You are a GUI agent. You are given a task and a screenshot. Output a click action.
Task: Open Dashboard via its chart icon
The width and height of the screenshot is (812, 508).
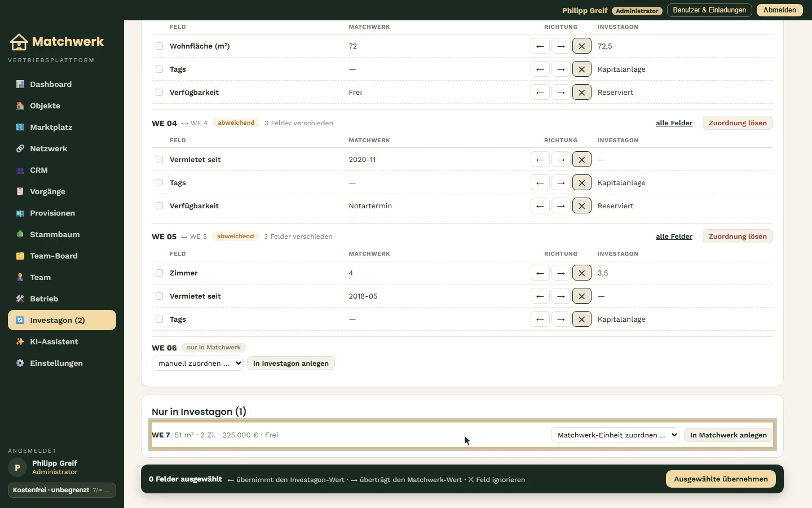[20, 84]
